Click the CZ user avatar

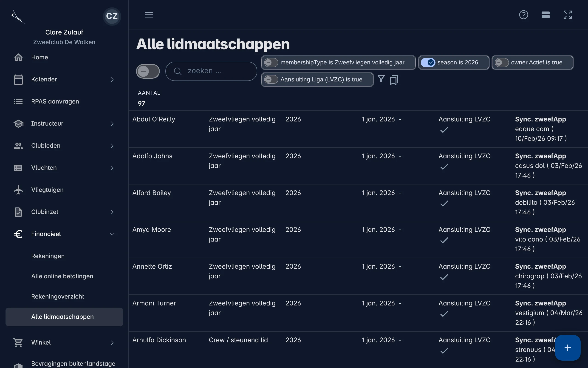112,16
